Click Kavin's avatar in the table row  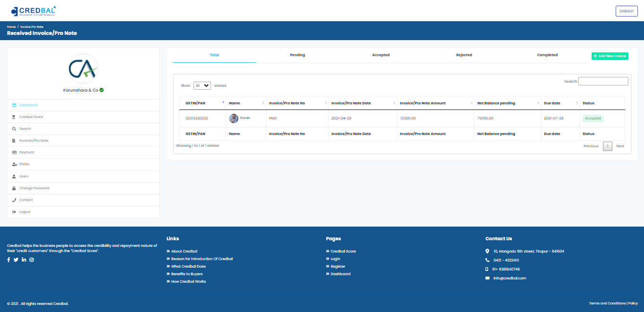pos(234,118)
